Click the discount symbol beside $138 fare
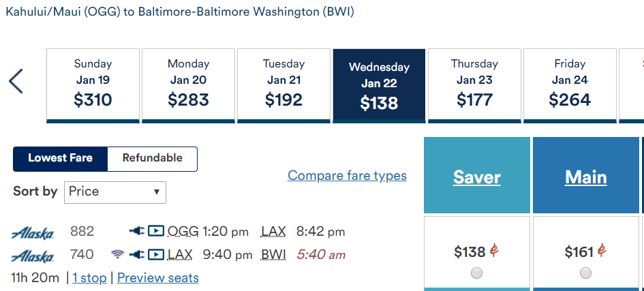 [495, 250]
